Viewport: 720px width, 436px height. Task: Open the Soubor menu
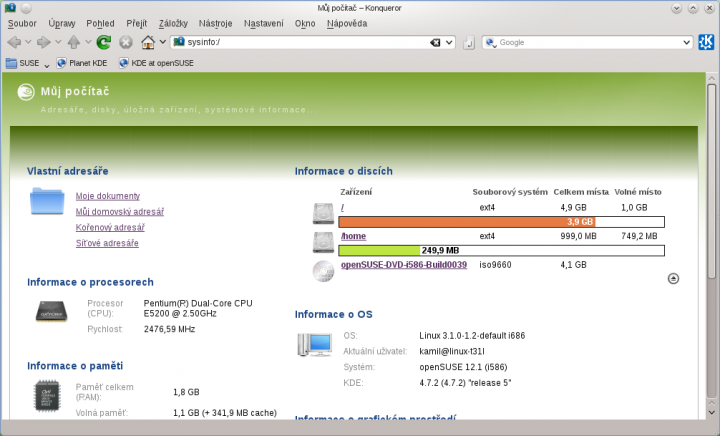(x=22, y=23)
